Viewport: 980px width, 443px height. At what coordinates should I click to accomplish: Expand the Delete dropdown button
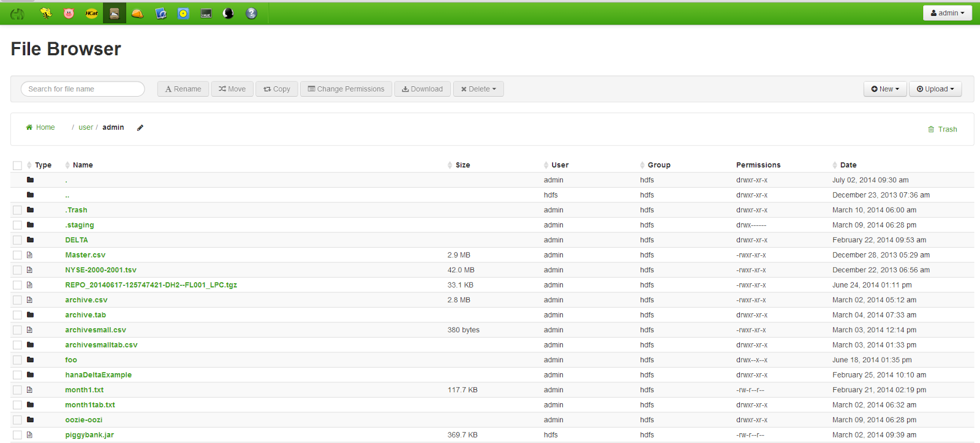pyautogui.click(x=478, y=89)
